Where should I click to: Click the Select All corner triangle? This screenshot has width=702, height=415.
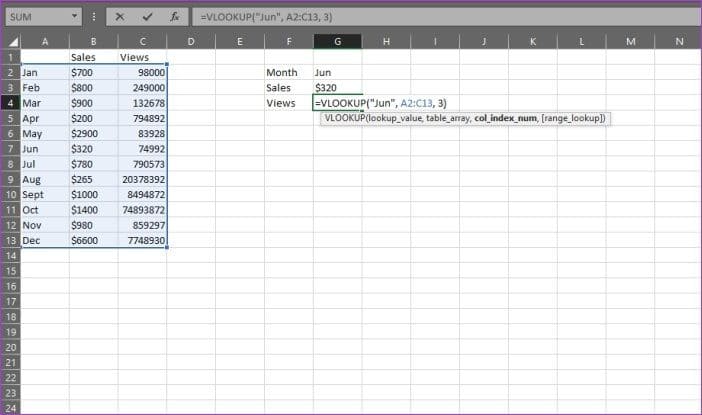(x=13, y=42)
